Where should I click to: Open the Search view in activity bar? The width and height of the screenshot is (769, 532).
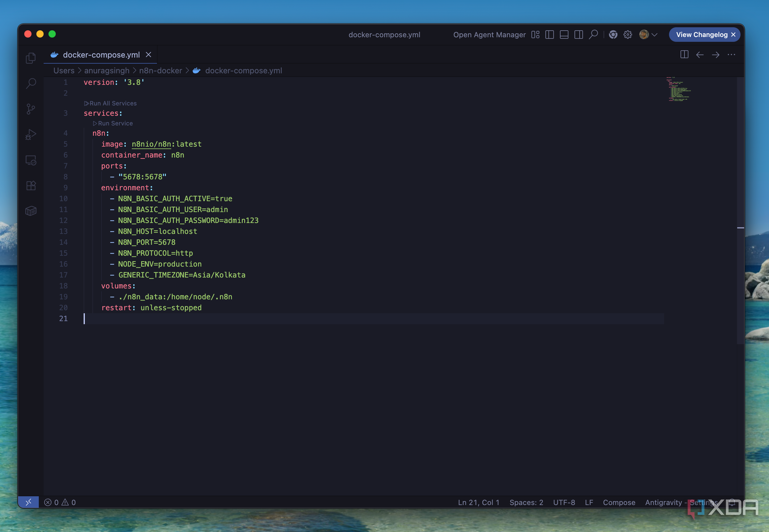click(31, 83)
